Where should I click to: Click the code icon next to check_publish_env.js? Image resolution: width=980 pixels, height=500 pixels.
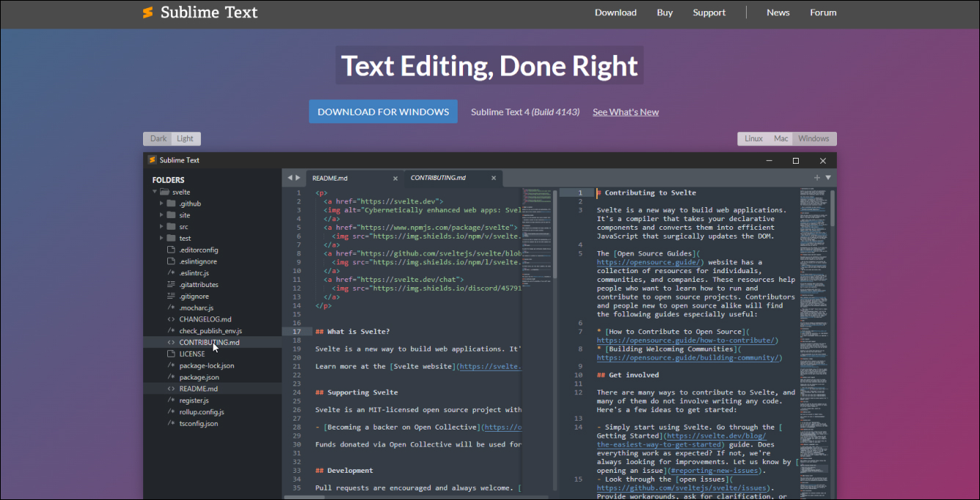[171, 331]
